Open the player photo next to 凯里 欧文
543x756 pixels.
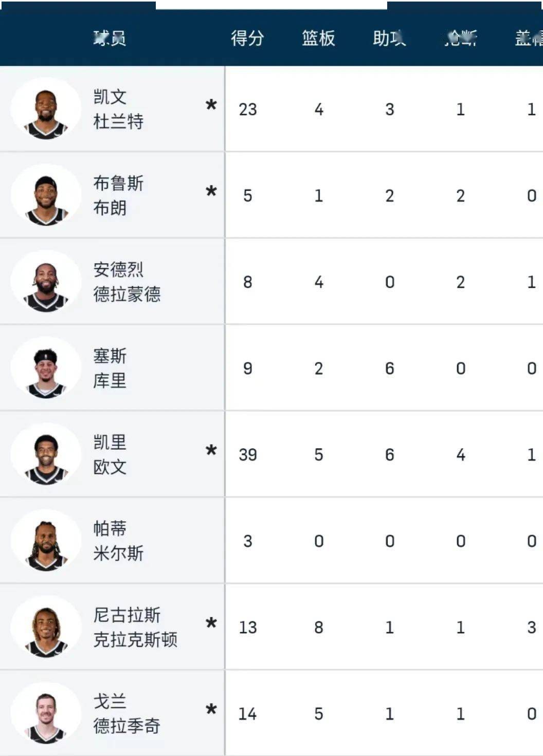[46, 454]
